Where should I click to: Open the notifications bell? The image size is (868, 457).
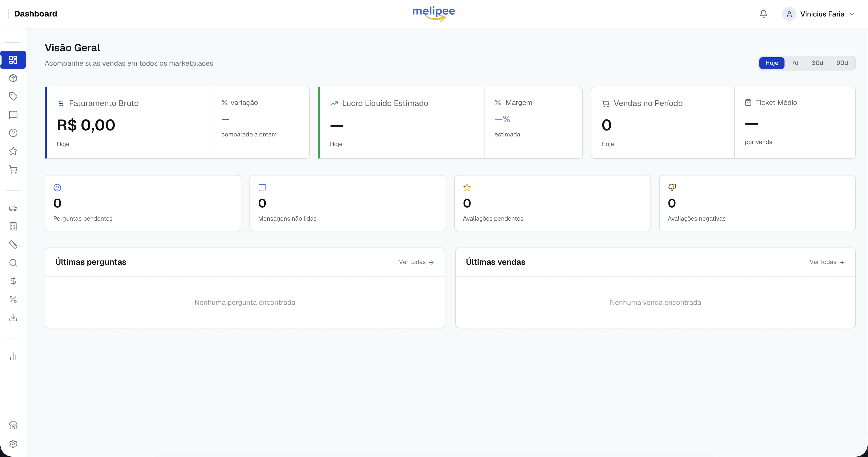tap(763, 14)
